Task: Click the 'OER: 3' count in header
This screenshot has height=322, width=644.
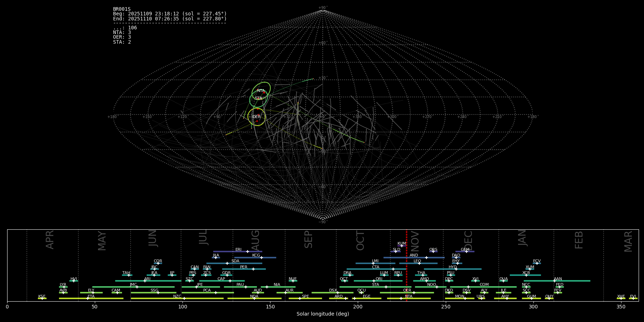Action: point(122,37)
